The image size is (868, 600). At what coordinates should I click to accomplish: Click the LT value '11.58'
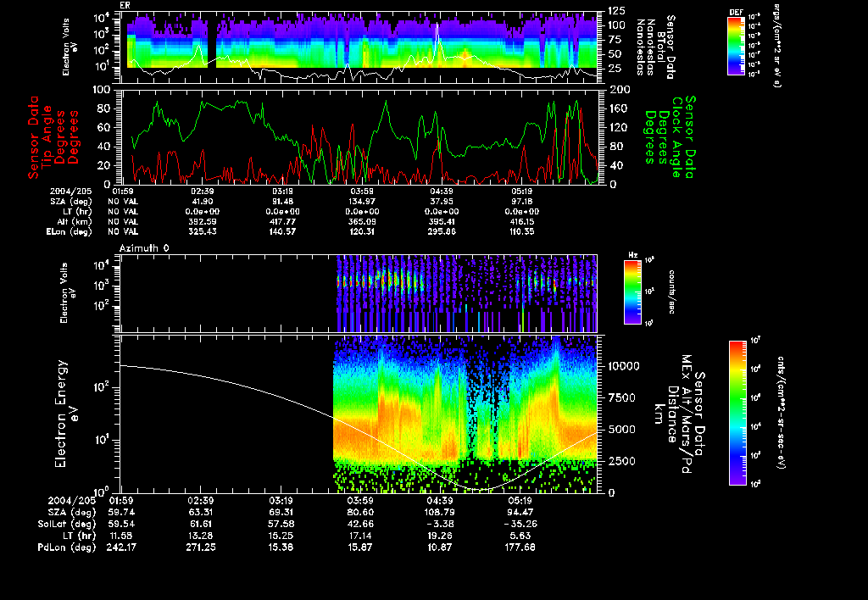(121, 536)
